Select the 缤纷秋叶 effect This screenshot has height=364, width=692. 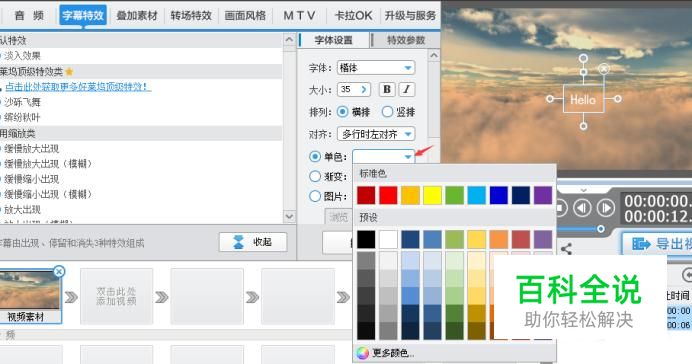point(22,117)
